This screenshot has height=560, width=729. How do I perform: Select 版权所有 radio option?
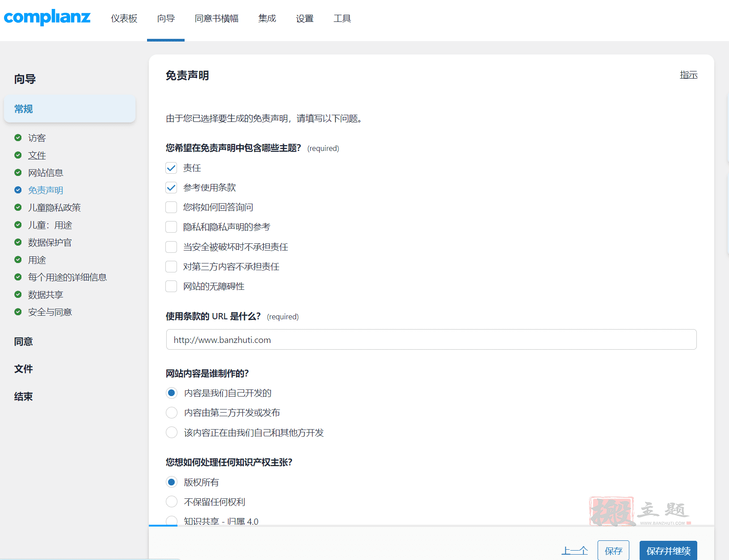(x=172, y=482)
